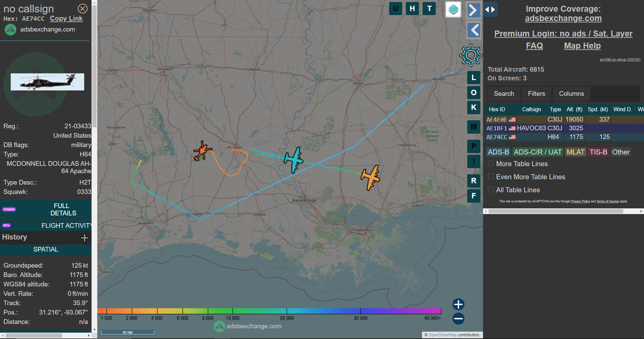Sort table by Type column

[x=555, y=109]
